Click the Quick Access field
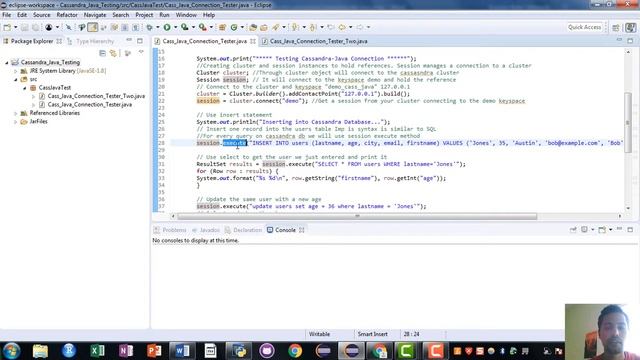640x360 pixels. [x=584, y=27]
